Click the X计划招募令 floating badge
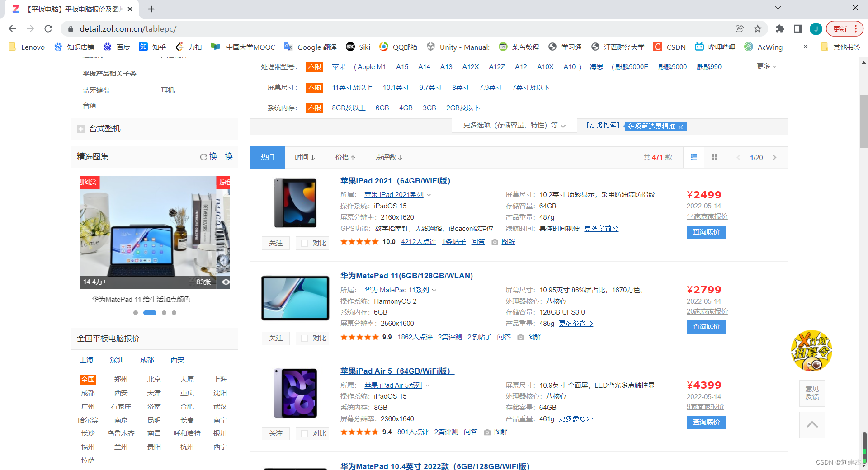 [812, 351]
